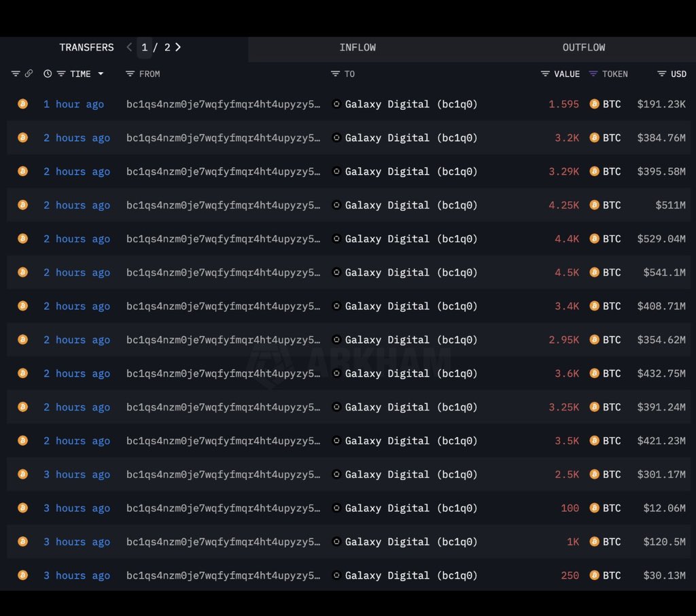The height and width of the screenshot is (616, 696).
Task: Open sender address on the $191.23K row
Action: pyautogui.click(x=223, y=105)
